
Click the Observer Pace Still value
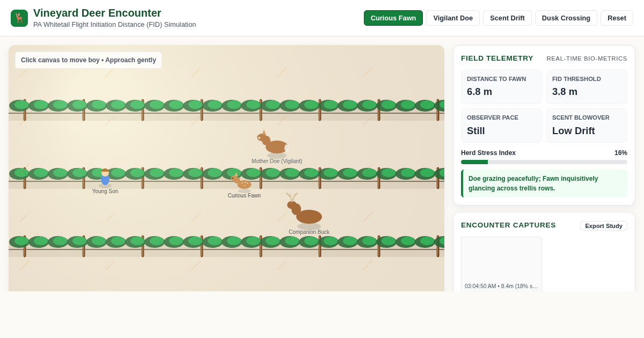476,131
